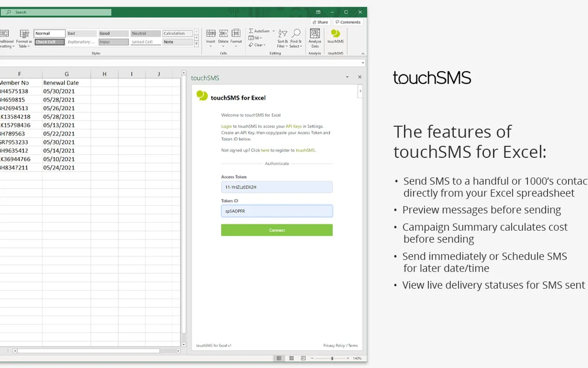Apply the Good cell style
The width and height of the screenshot is (588, 368).
coord(114,33)
